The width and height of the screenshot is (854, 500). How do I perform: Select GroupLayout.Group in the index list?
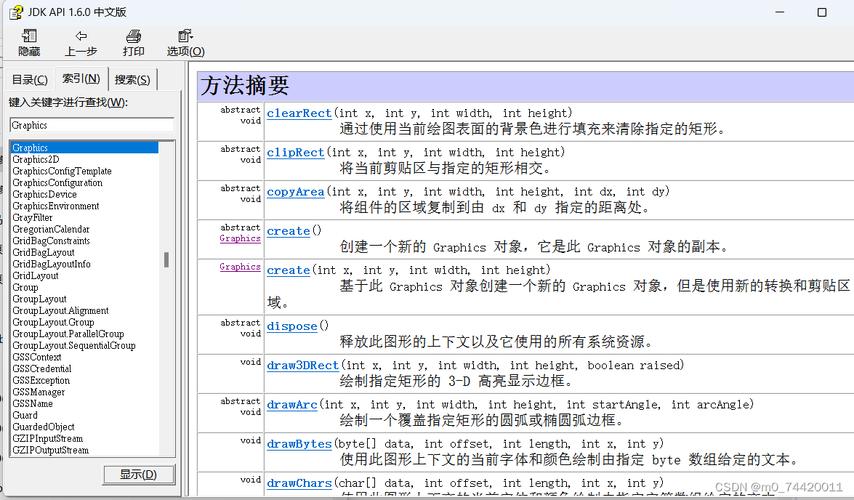[53, 322]
